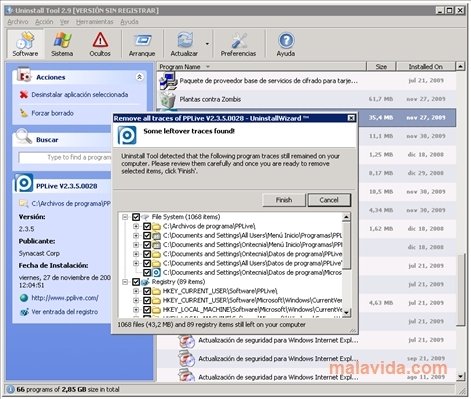This screenshot has width=471, height=399.
Task: Uncheck Ontecnia\Datos de programa\PPLive checkbox
Action: pos(147,254)
